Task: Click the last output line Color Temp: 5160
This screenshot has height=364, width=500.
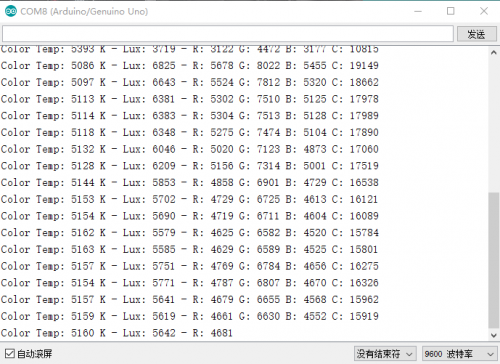Action: tap(116, 333)
